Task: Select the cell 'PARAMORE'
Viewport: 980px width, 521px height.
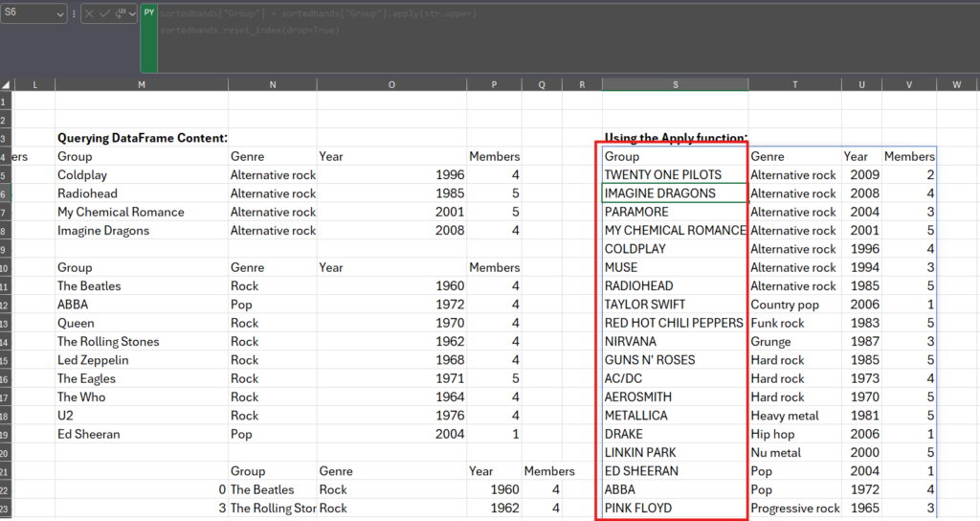Action: 675,212
